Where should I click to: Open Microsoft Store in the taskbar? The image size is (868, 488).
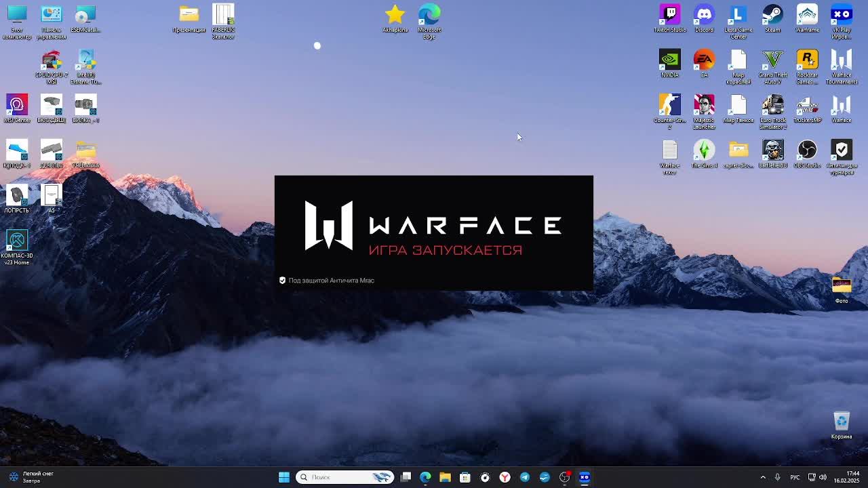[465, 477]
